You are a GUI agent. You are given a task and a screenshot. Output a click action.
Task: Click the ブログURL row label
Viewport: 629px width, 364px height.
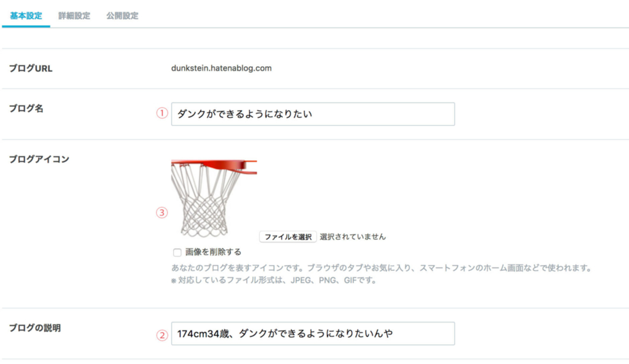click(30, 69)
